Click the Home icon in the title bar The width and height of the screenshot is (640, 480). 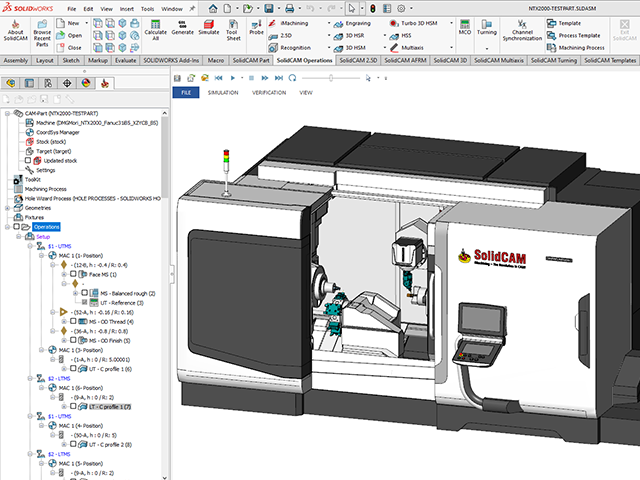pyautogui.click(x=213, y=8)
